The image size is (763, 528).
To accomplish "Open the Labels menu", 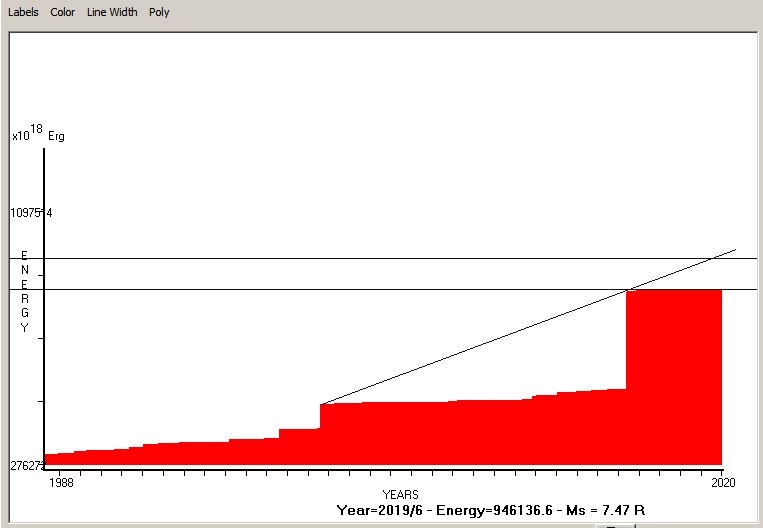I will tap(23, 12).
